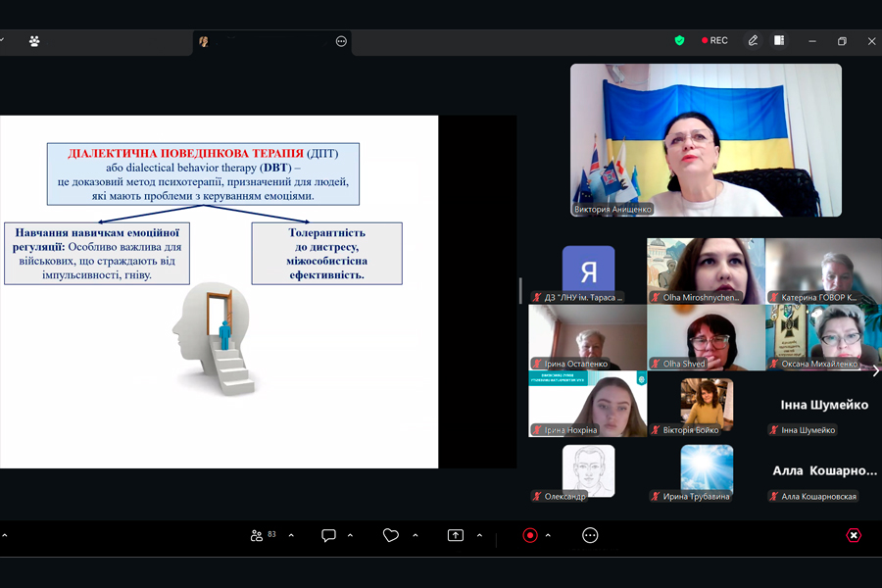Click the paw icon in the top bar
The height and width of the screenshot is (588, 882).
click(34, 41)
